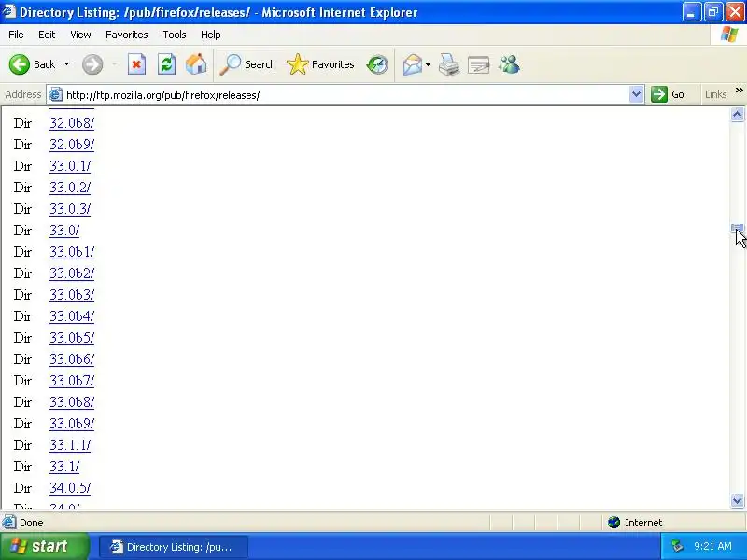Click the address URL field
The height and width of the screenshot is (560, 747).
[345, 95]
